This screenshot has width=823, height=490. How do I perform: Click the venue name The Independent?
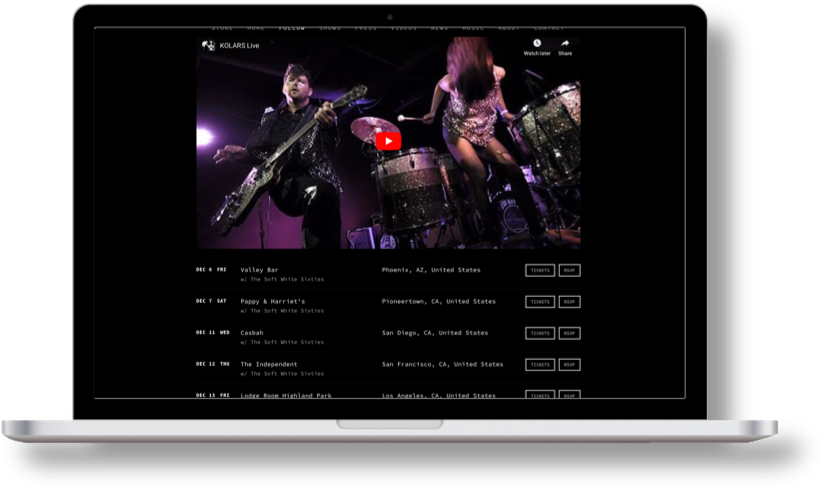[x=269, y=364]
